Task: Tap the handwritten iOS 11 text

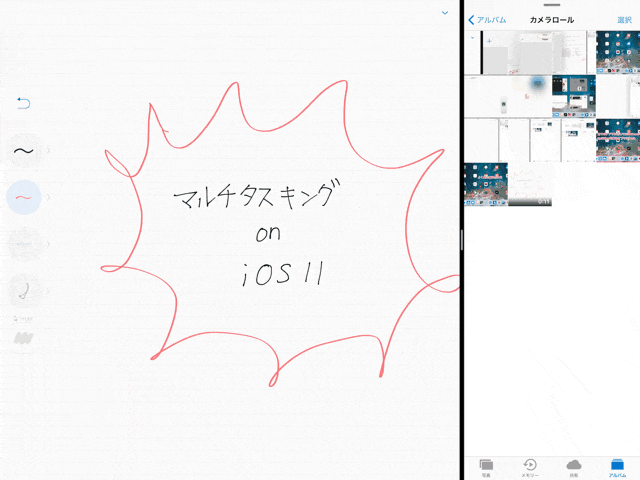Action: 283,273
